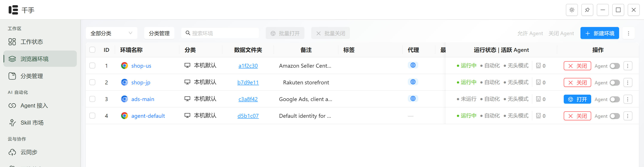
Task: Open the 全部分类 category dropdown
Action: point(111,33)
